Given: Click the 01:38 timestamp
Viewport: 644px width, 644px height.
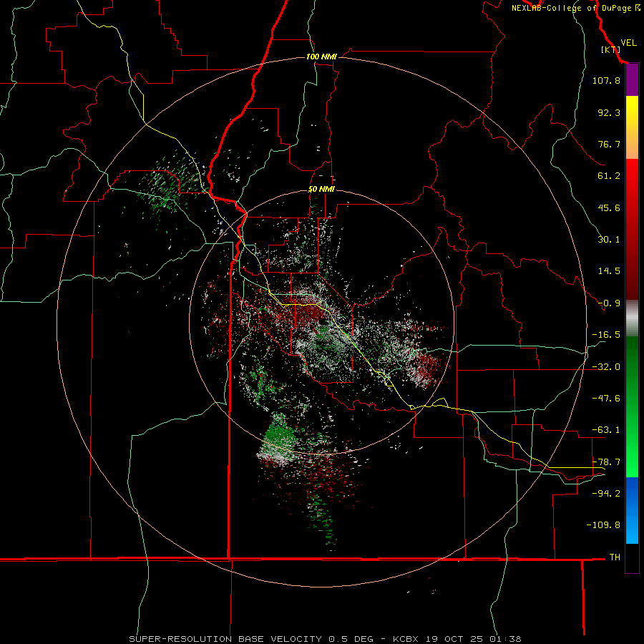Looking at the screenshot, I should pyautogui.click(x=506, y=639).
